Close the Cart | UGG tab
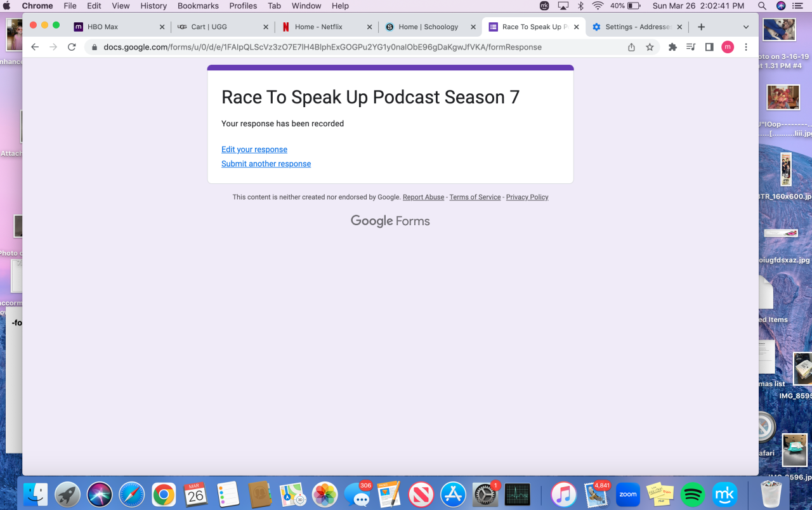This screenshot has width=812, height=510. pos(266,27)
